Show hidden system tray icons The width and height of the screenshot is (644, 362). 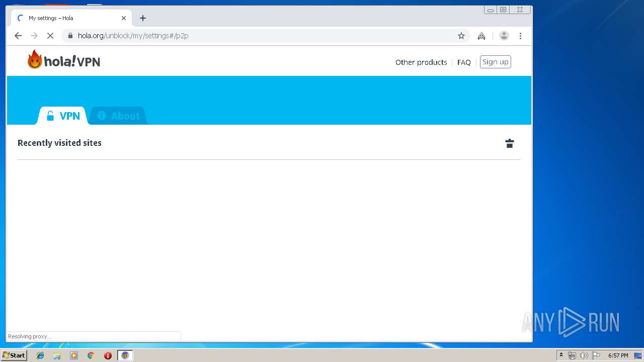point(561,355)
